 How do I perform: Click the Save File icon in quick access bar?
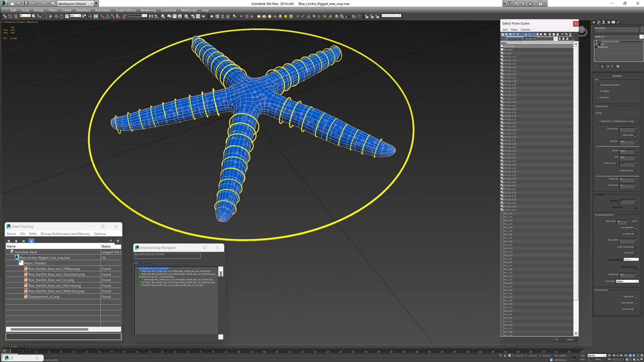pyautogui.click(x=26, y=4)
